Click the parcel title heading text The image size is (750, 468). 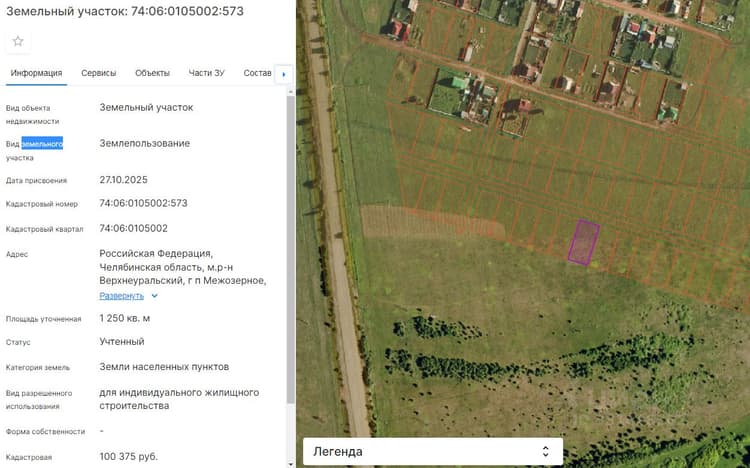(x=125, y=11)
